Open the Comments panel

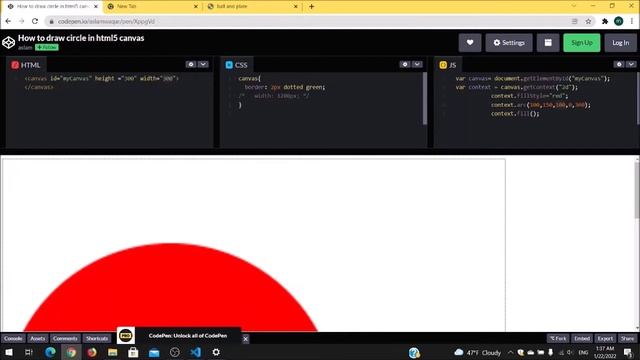click(x=65, y=338)
